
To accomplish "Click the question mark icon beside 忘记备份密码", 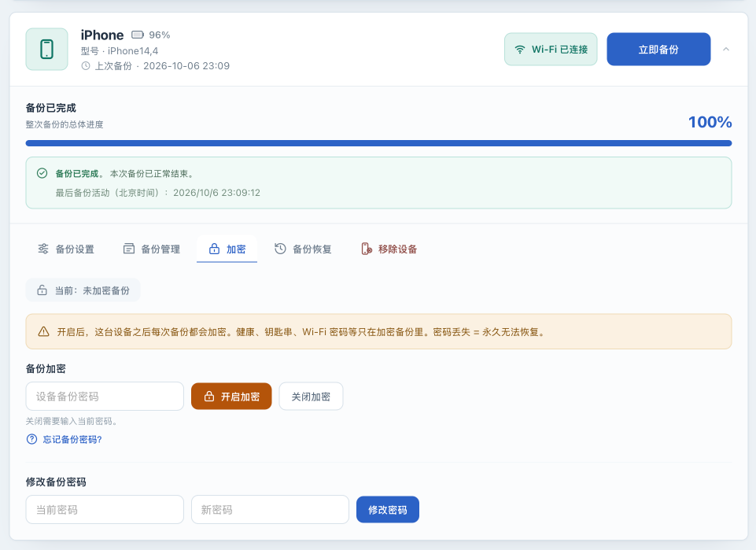I will [31, 439].
